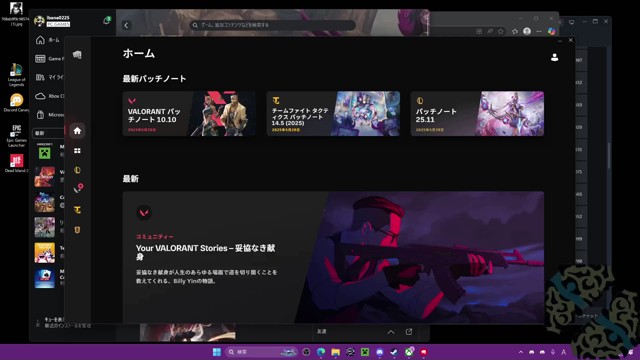Image resolution: width=640 pixels, height=360 pixels.
Task: Open Microsoft Edge from taskbar
Action: [x=321, y=352]
